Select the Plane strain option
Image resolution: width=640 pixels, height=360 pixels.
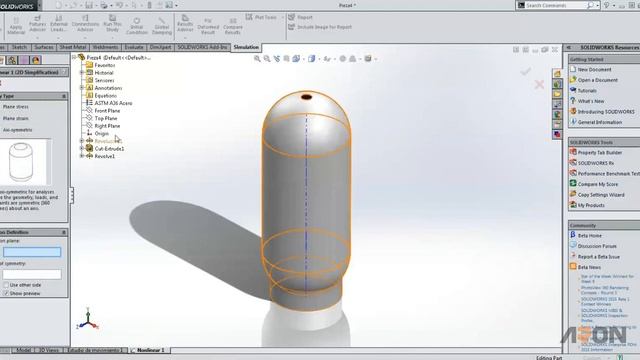pyautogui.click(x=16, y=118)
